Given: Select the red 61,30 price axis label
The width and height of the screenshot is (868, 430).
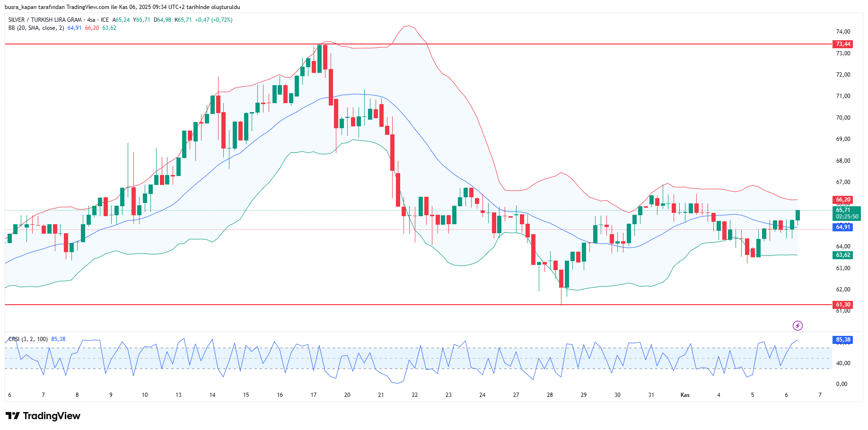Looking at the screenshot, I should pos(842,305).
